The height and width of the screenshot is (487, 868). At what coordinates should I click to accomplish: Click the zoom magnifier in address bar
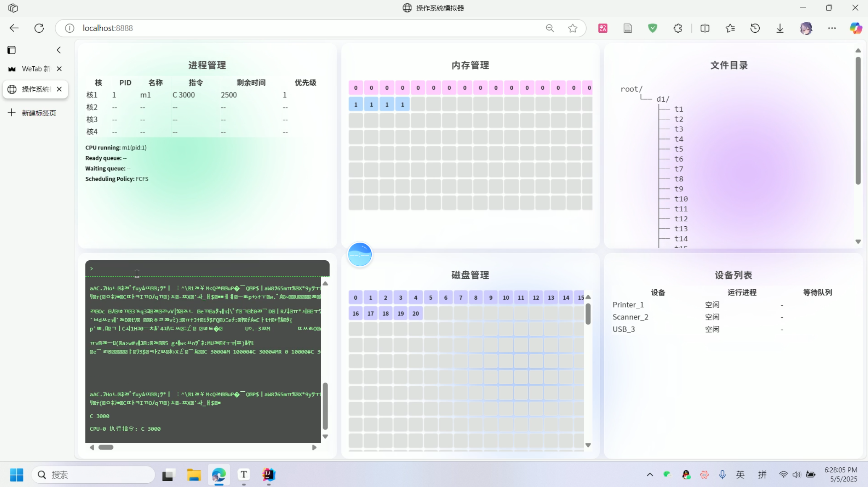pyautogui.click(x=550, y=28)
